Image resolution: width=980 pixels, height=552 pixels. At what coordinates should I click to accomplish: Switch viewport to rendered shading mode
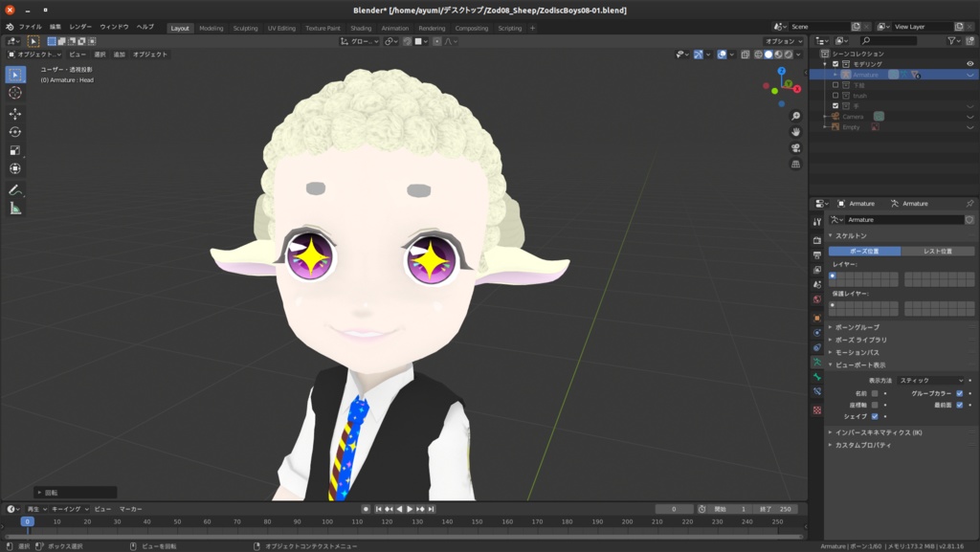[788, 54]
